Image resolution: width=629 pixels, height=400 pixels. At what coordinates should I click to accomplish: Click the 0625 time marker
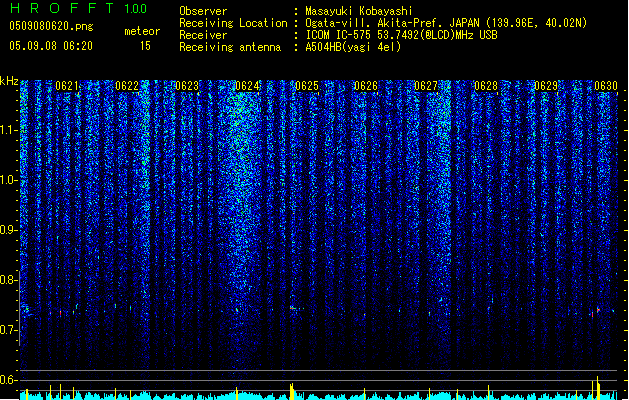[x=306, y=86]
